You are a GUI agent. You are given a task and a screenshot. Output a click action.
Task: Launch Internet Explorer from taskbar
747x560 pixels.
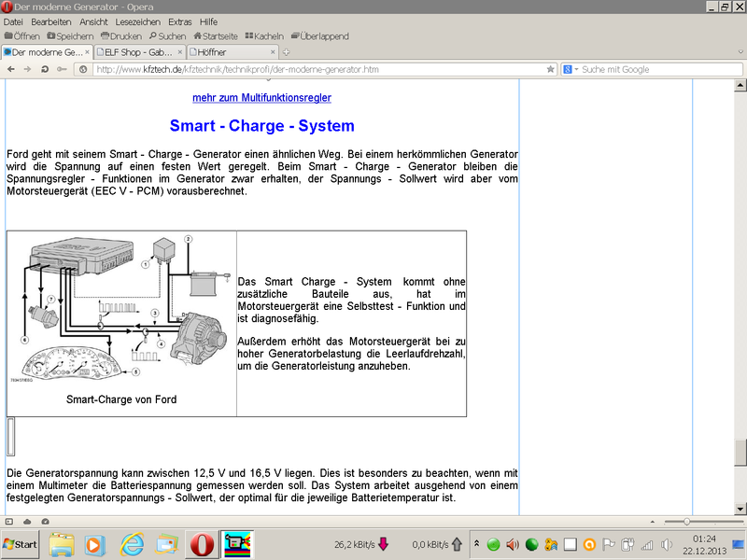tap(134, 544)
